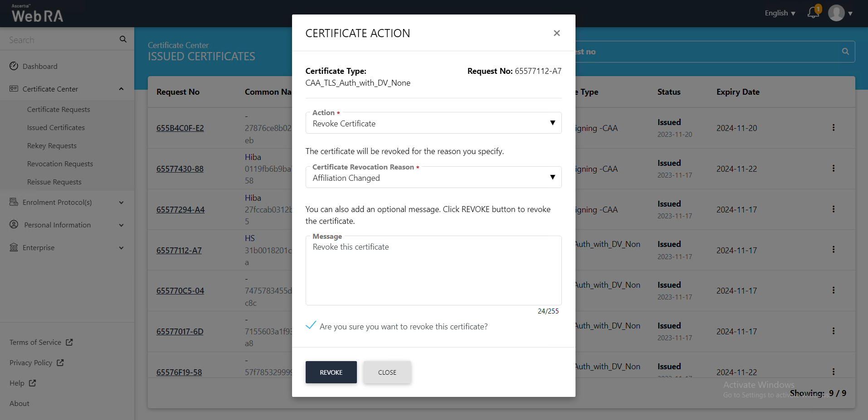The height and width of the screenshot is (420, 868).
Task: Collapse the Certificate Center menu
Action: (x=121, y=89)
